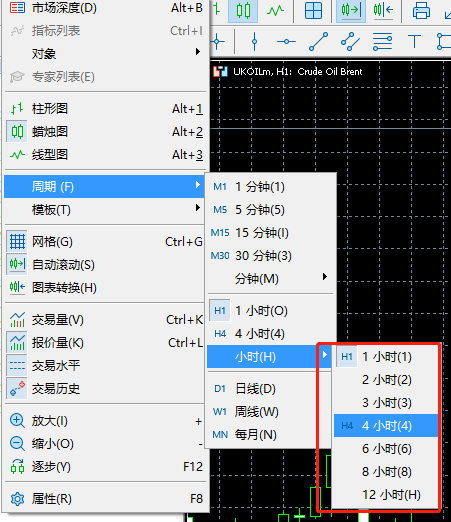Toggle the Grid (网格) option
Image resolution: width=451 pixels, height=522 pixels.
point(104,242)
